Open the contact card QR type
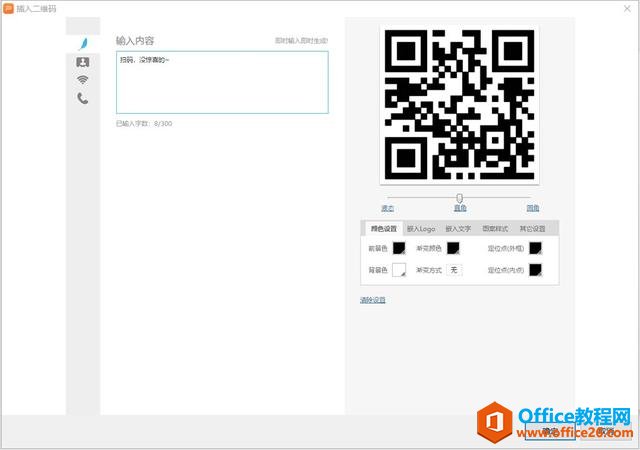 [x=82, y=62]
